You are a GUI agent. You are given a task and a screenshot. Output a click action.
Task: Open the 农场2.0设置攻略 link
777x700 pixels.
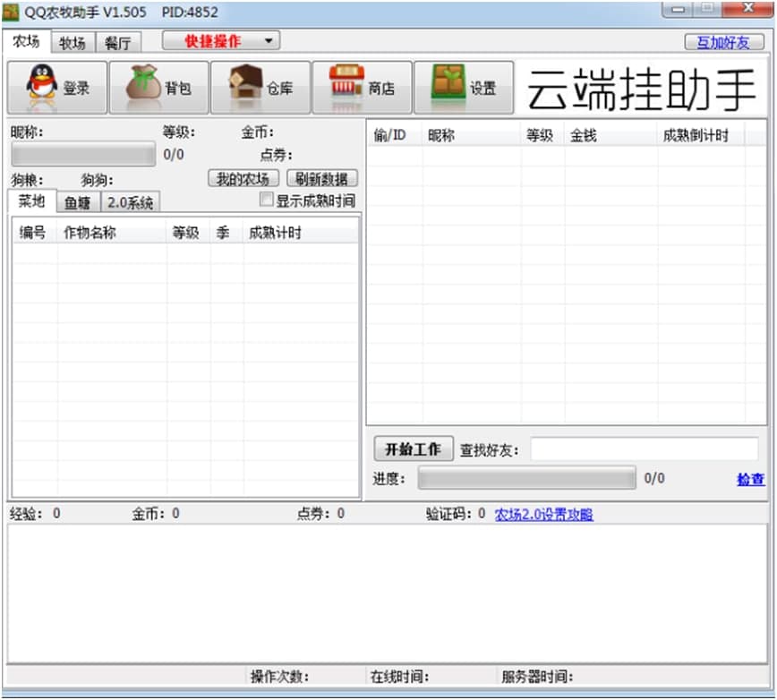coord(543,514)
